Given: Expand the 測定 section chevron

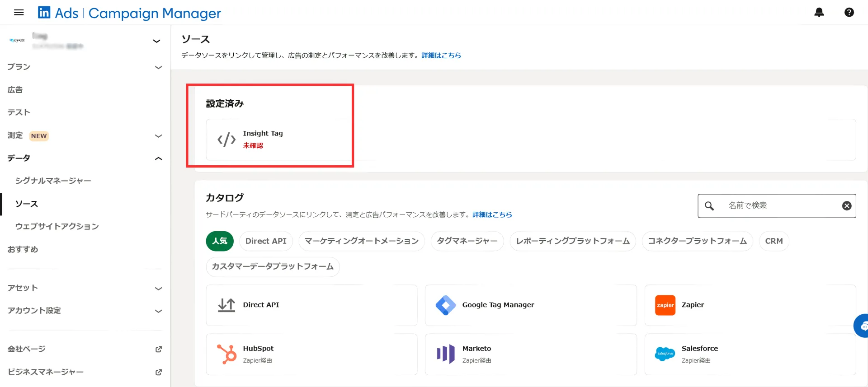Looking at the screenshot, I should (158, 135).
